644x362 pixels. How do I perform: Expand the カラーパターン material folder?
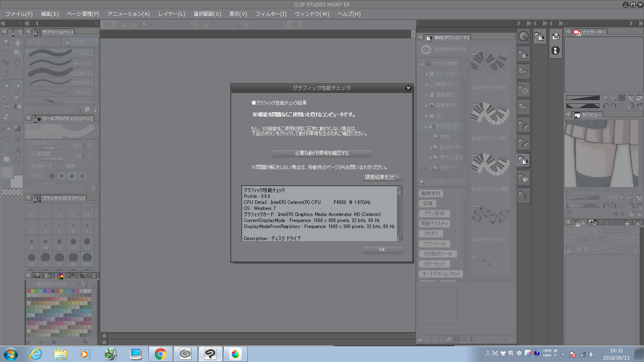pos(427,74)
